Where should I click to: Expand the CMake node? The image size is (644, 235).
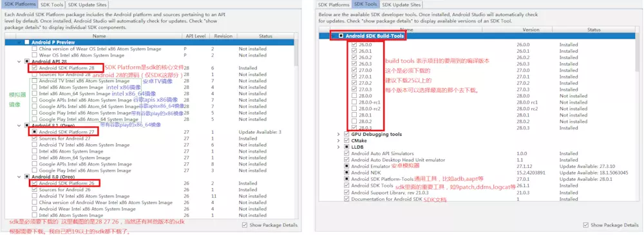tap(339, 140)
